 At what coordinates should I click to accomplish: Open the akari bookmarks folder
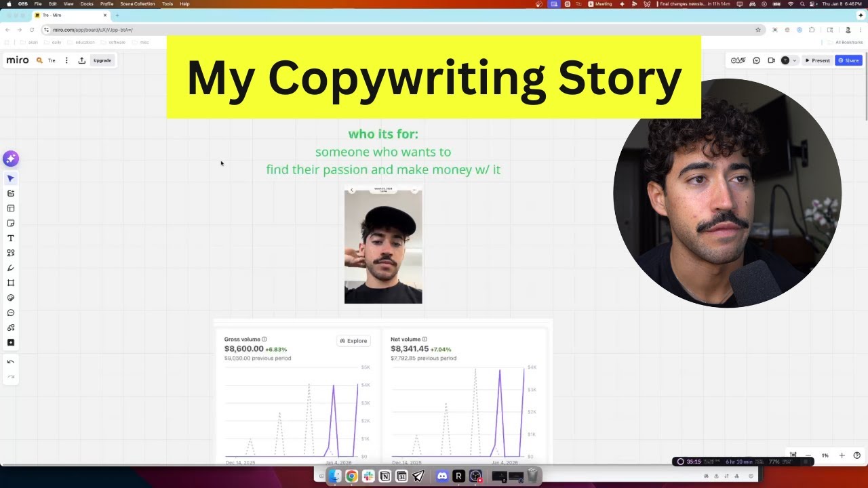point(29,42)
